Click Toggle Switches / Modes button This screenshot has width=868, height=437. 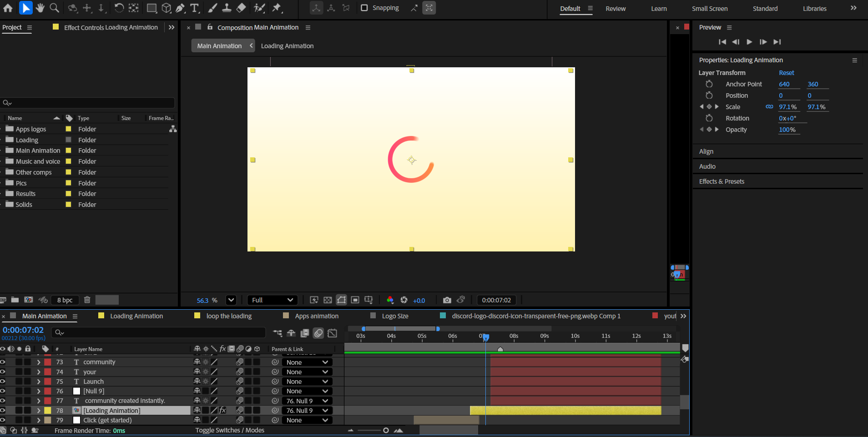point(230,430)
